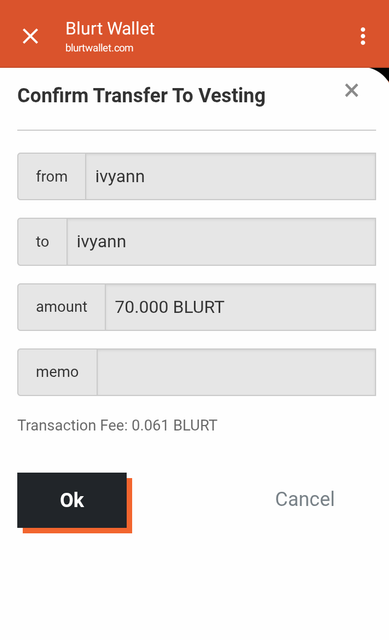Tap the Blurt Wallet page title
The height and width of the screenshot is (640, 389).
tap(110, 29)
